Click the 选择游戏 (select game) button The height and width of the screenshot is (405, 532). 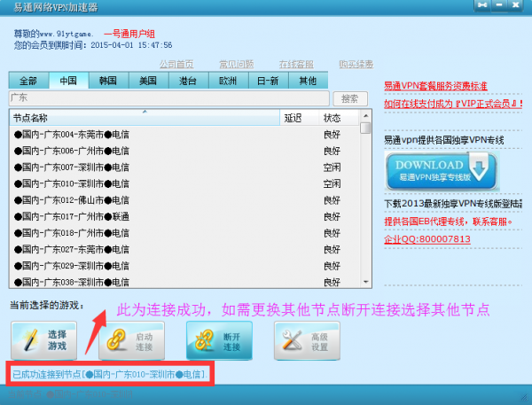tap(48, 339)
